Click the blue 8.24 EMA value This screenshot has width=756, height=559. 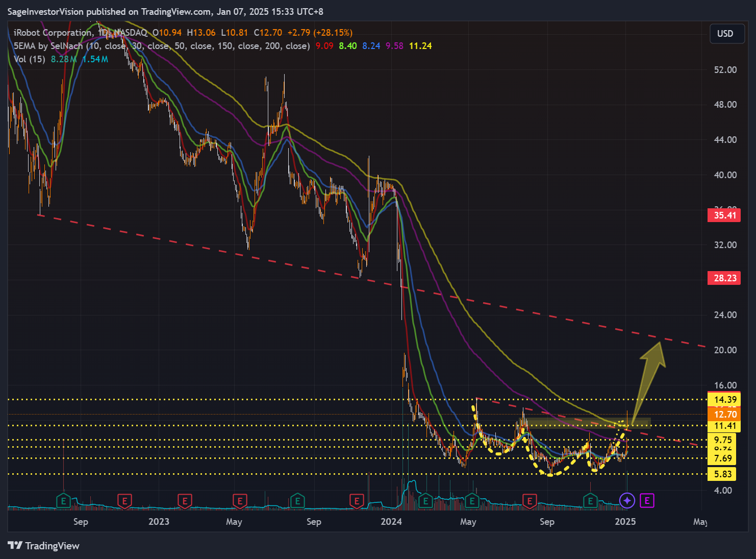coord(371,46)
